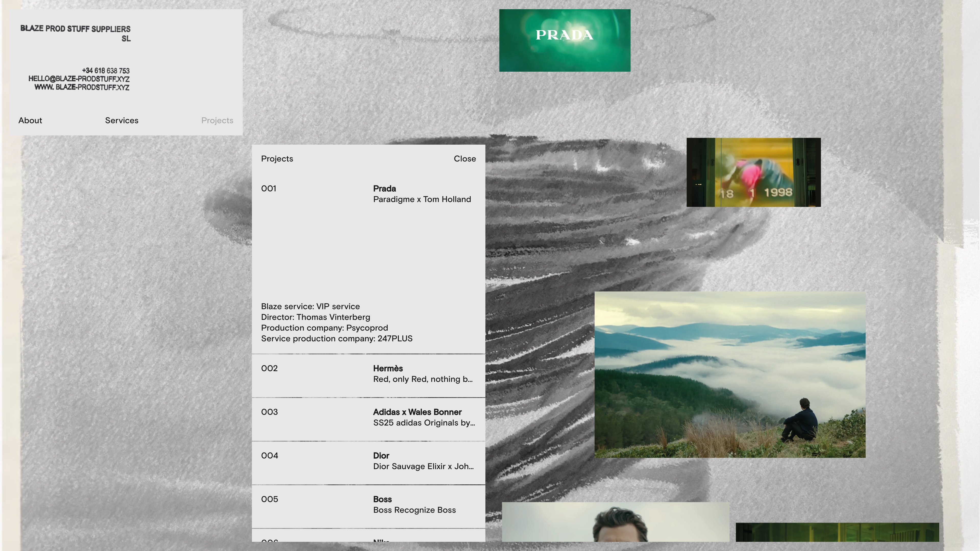Open the misty mountain landscape image

730,374
